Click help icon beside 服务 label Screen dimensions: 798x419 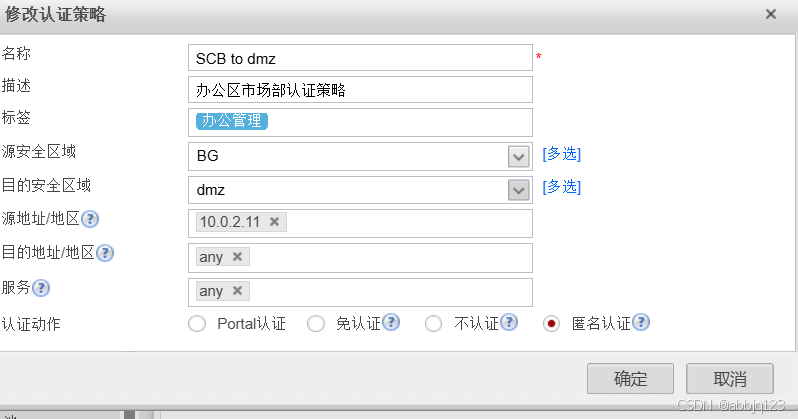(41, 289)
